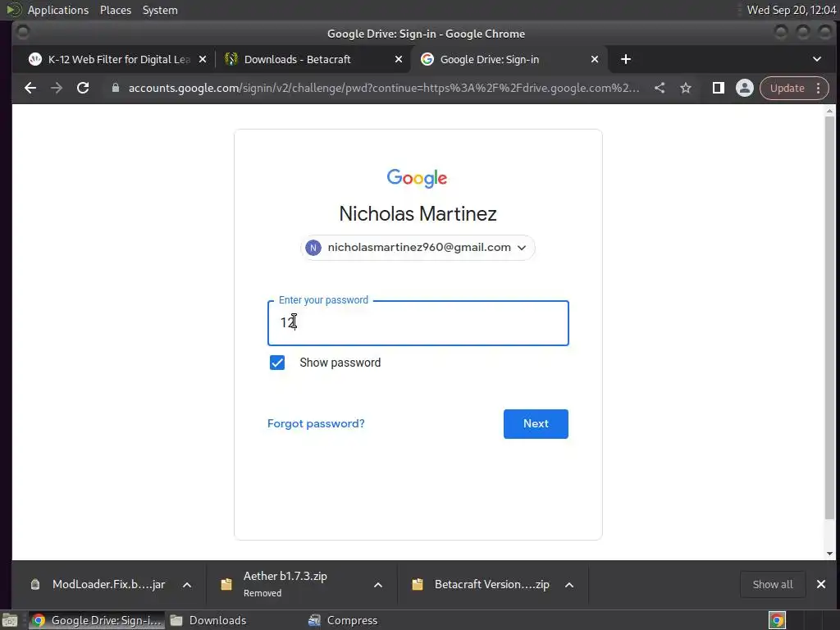
Task: Switch to Compress taskbar window
Action: coord(343,620)
